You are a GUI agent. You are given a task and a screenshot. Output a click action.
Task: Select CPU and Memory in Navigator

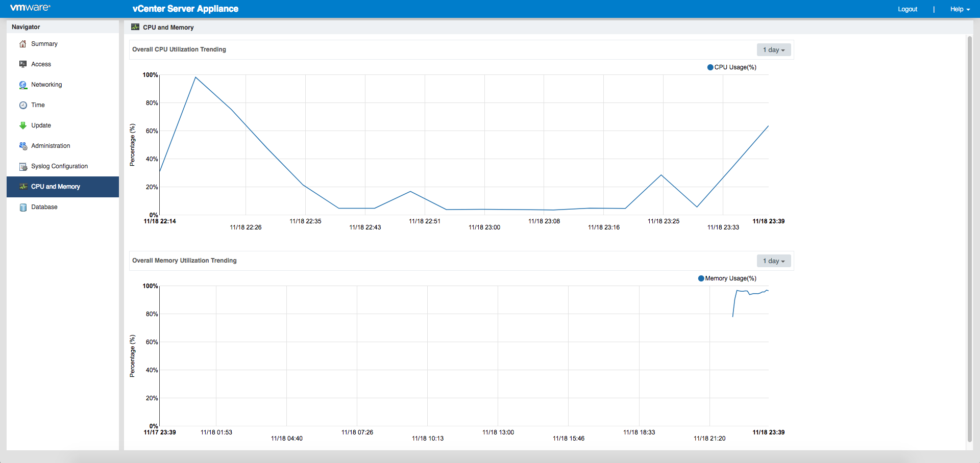[x=63, y=187]
